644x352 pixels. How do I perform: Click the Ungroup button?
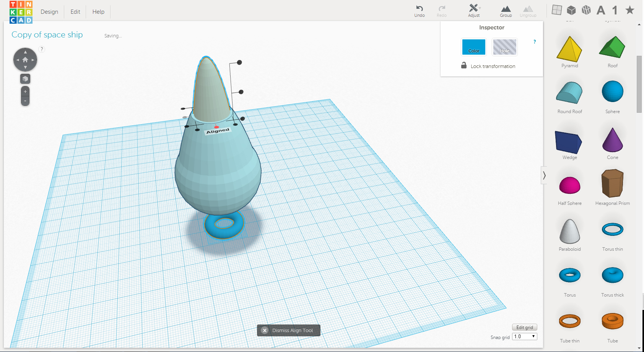528,11
